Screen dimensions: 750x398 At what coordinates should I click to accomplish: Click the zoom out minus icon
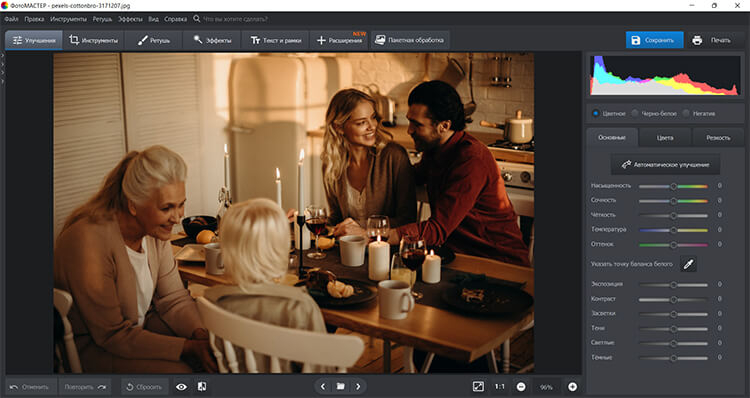[521, 387]
